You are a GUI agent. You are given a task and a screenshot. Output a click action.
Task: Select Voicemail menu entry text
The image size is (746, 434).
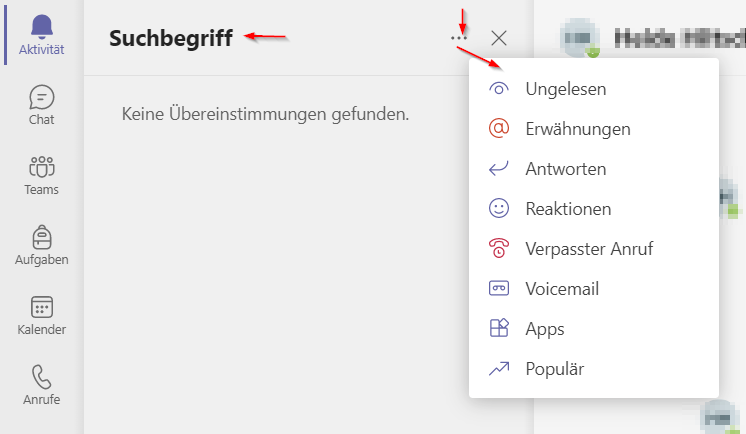[x=562, y=289]
